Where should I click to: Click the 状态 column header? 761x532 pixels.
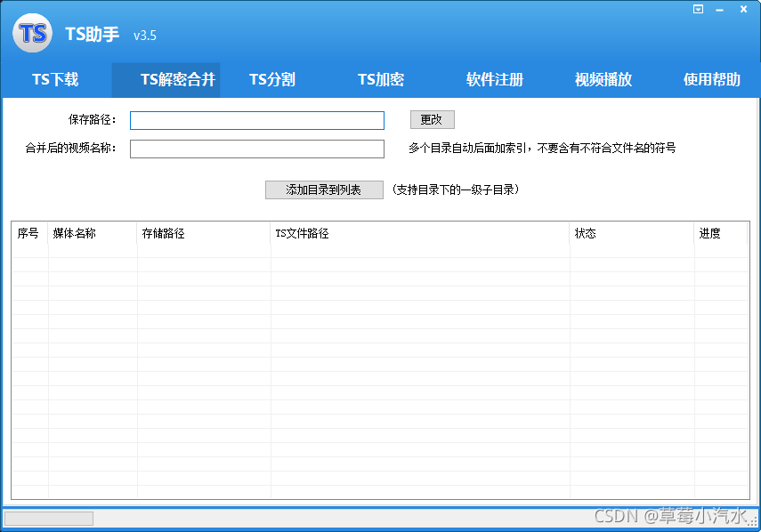(631, 233)
